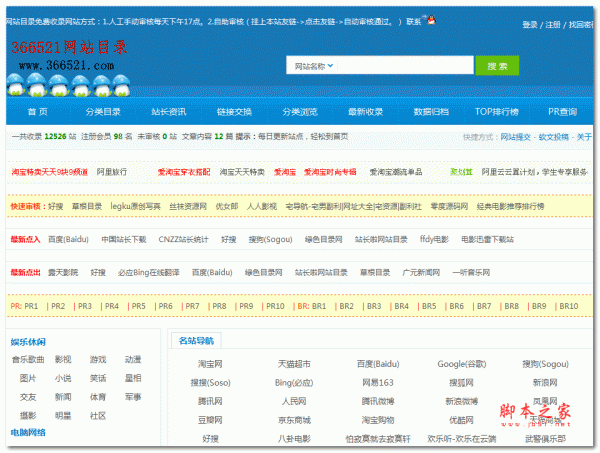Open the 爱淘宝时尚专辑 link
Viewport: 600px width, 453px height.
tap(330, 172)
